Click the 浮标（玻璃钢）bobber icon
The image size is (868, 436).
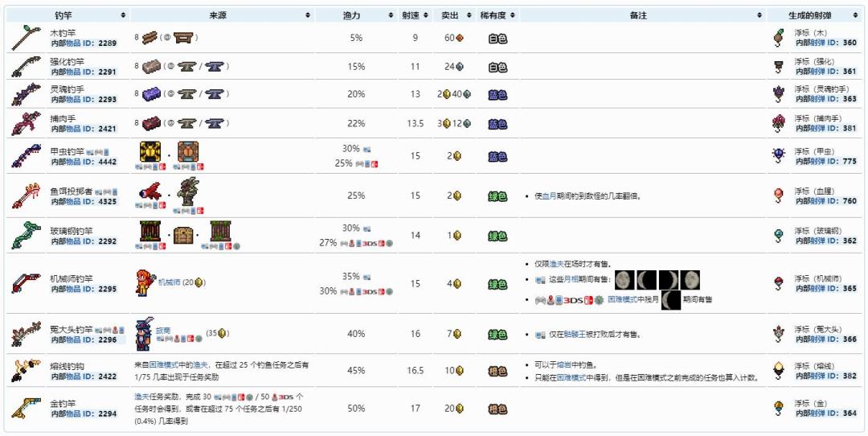coord(779,235)
